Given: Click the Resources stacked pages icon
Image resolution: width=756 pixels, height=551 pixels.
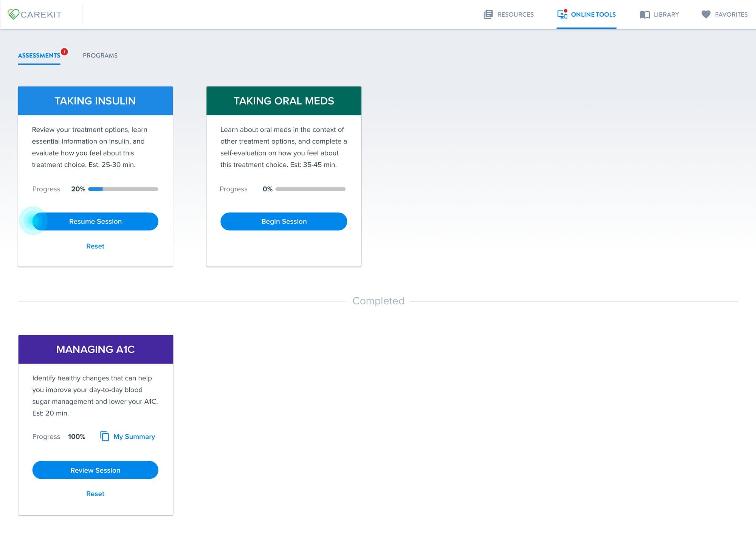Looking at the screenshot, I should [x=488, y=14].
